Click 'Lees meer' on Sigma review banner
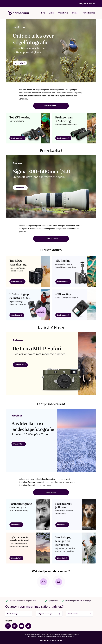 [20, 188]
